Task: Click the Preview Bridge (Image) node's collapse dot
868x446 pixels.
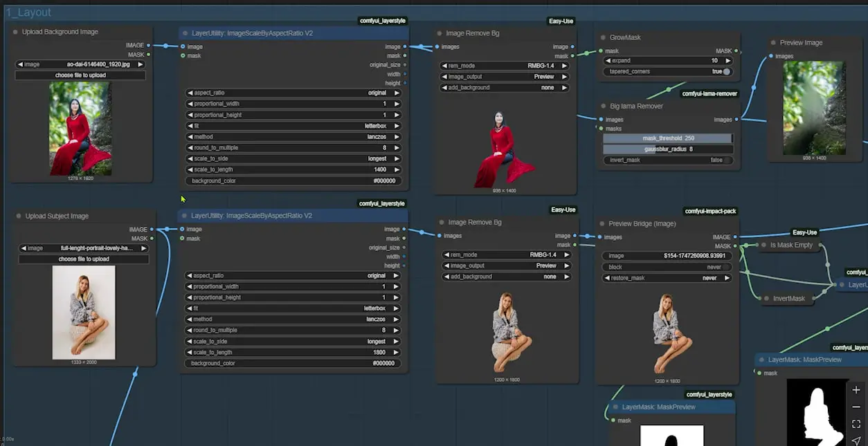Action: [602, 224]
